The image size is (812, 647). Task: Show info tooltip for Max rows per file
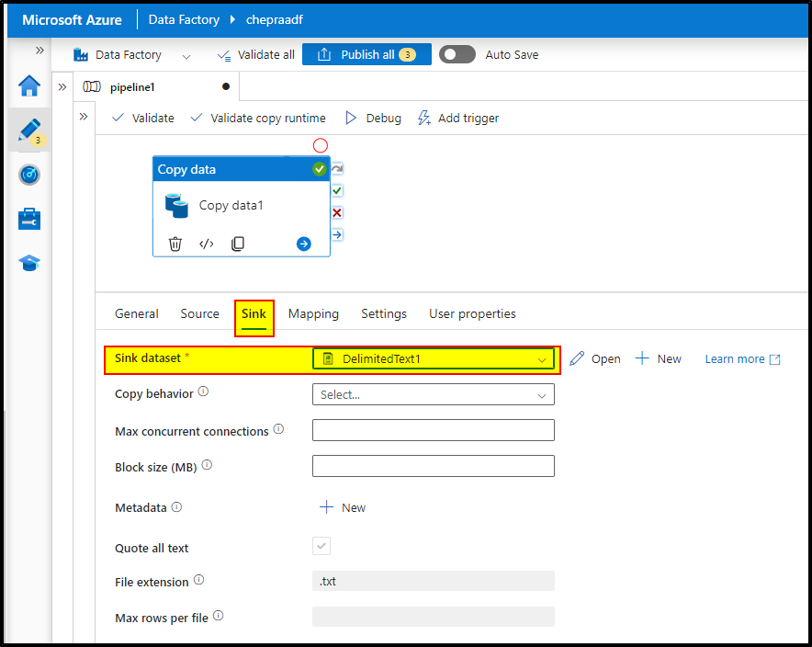point(219,616)
